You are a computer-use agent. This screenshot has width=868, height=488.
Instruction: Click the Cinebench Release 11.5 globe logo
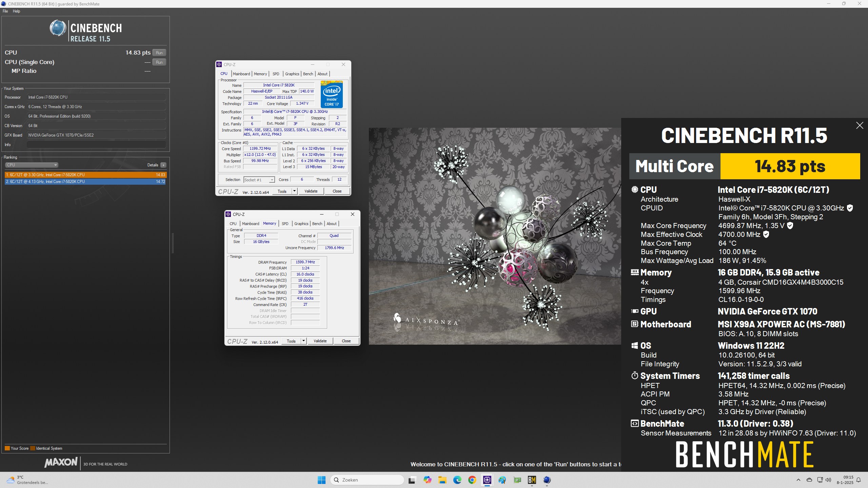(x=58, y=28)
